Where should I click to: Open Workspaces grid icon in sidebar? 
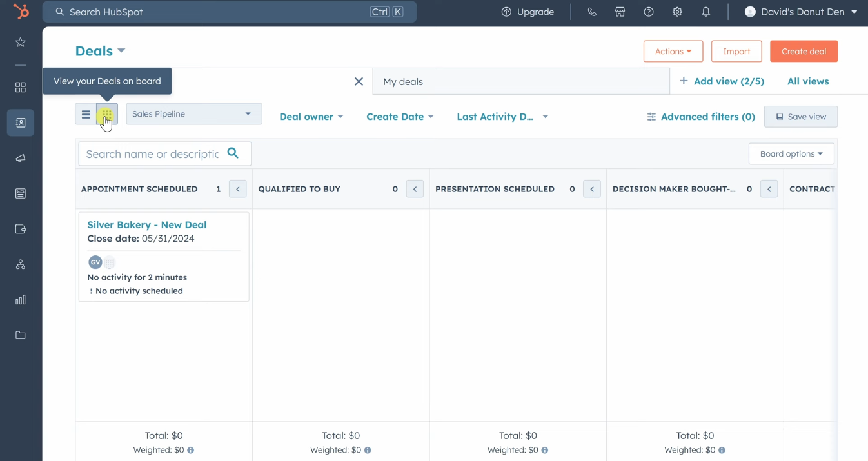21,87
